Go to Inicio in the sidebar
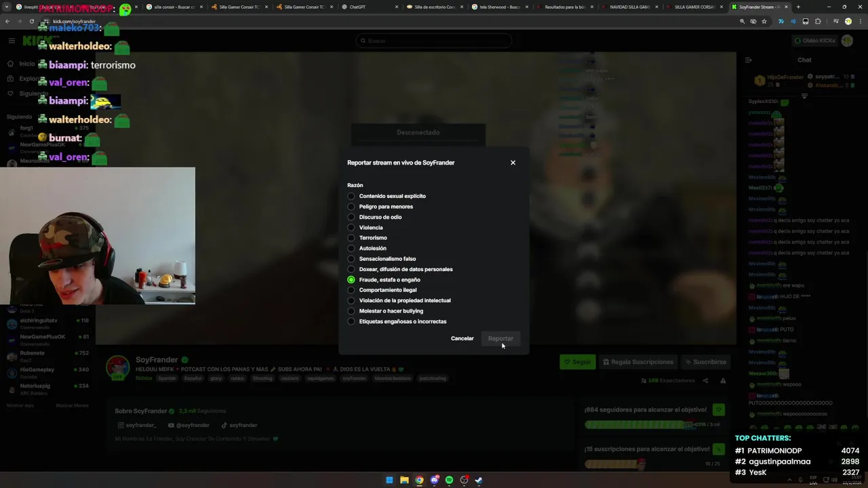The width and height of the screenshot is (868, 488). point(22,64)
